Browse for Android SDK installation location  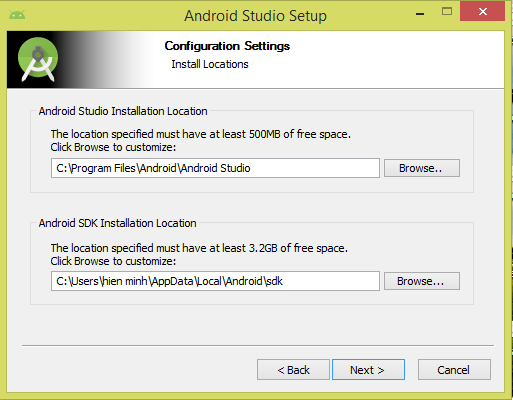tap(422, 281)
